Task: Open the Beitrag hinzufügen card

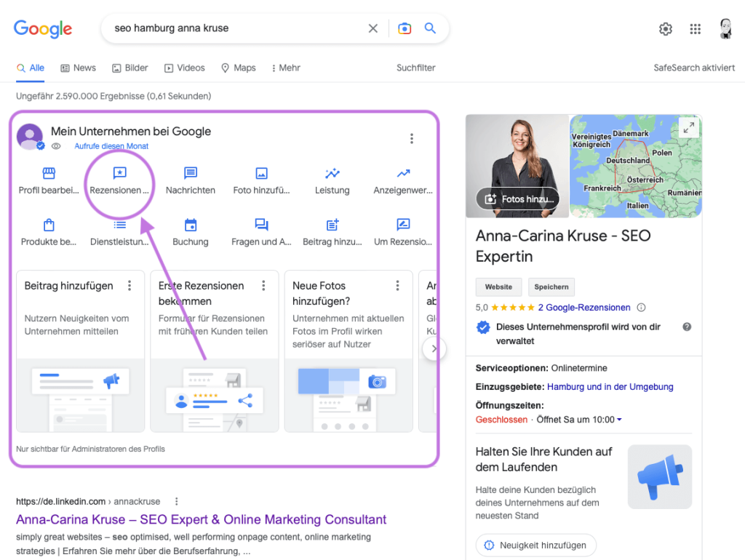Action: pyautogui.click(x=80, y=351)
